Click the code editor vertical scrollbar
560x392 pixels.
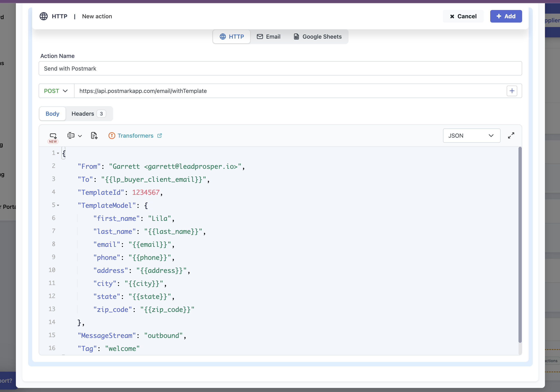[520, 244]
